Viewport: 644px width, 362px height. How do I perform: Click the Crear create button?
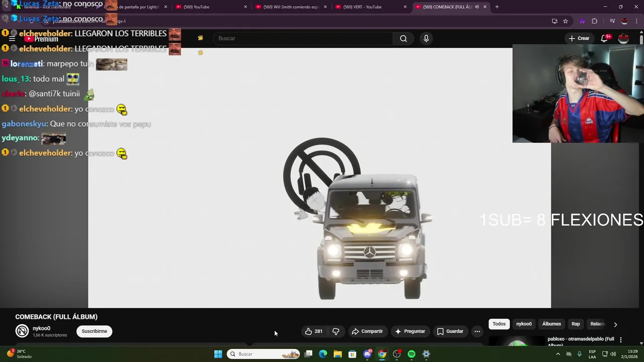coord(579,38)
